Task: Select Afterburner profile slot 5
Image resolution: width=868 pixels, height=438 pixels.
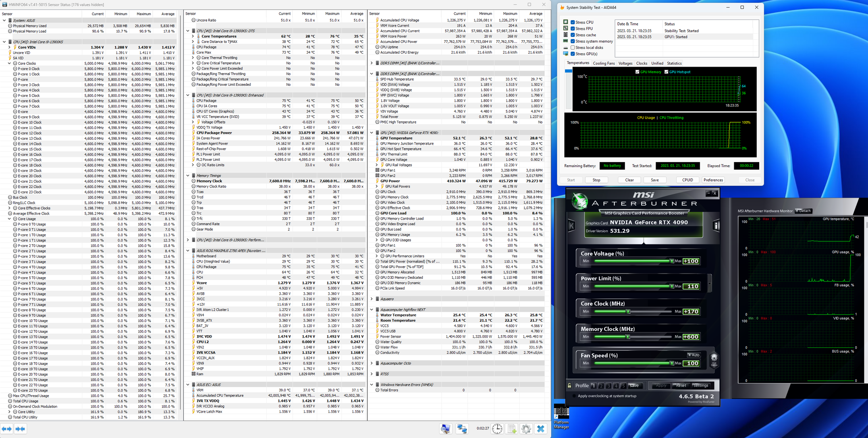Action: [x=623, y=386]
